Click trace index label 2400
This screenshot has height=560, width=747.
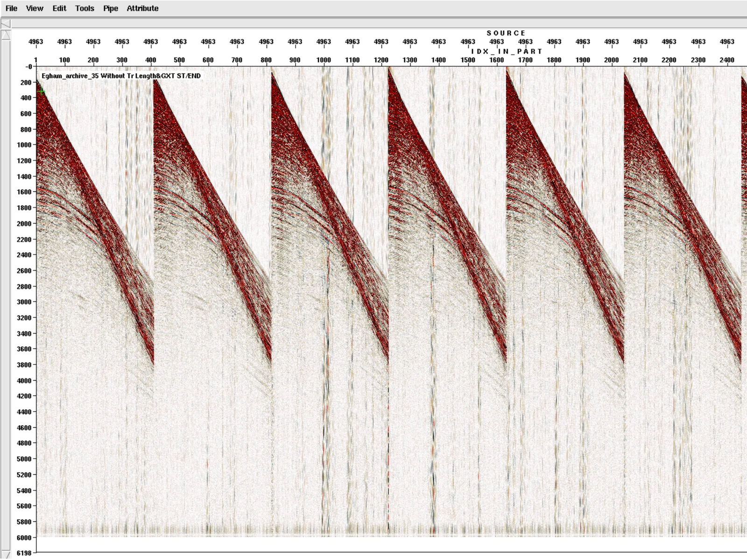[727, 60]
